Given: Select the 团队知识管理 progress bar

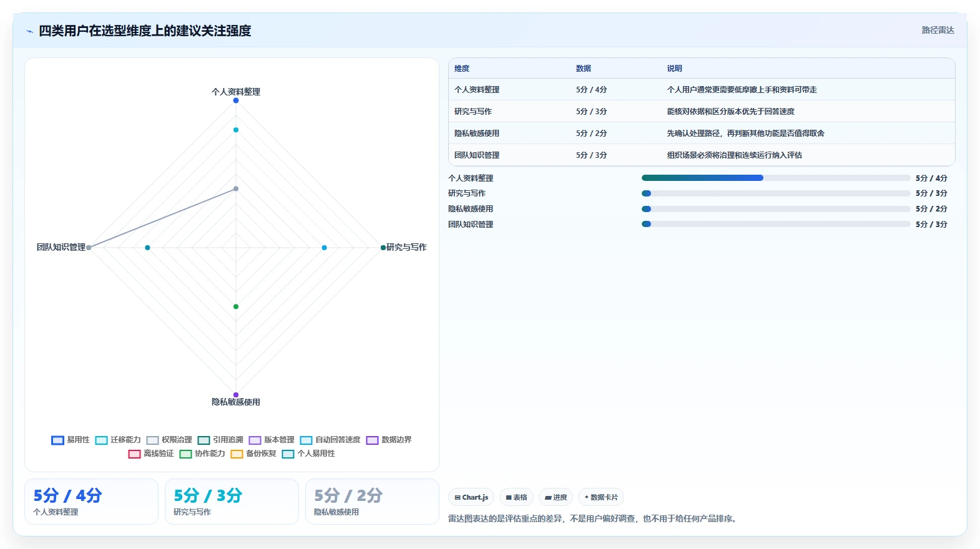Looking at the screenshot, I should point(775,224).
